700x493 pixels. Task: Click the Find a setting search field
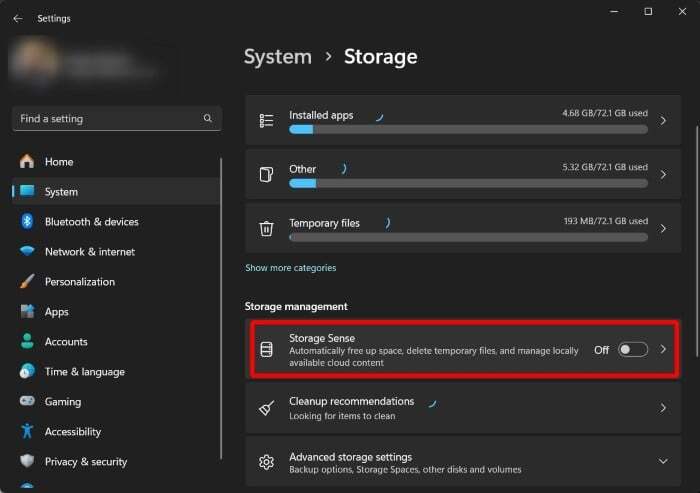point(117,119)
